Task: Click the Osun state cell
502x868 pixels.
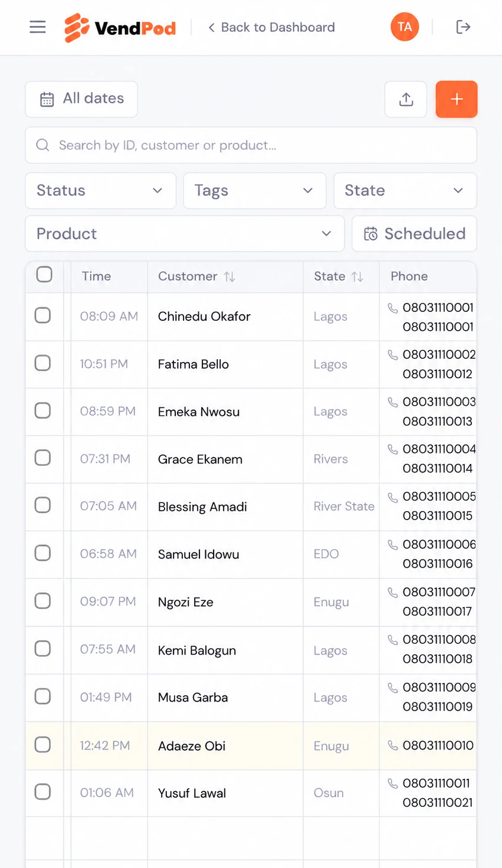Action: coord(329,793)
